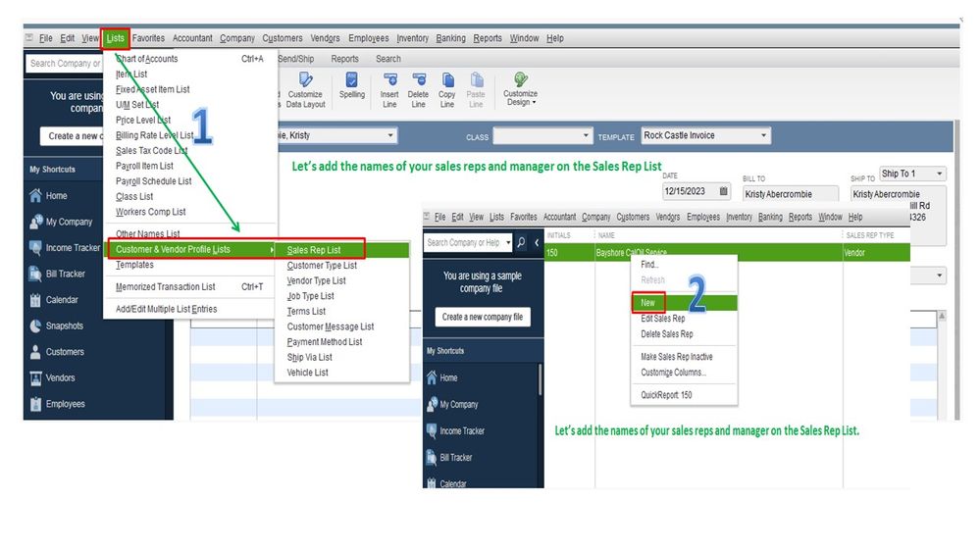
Task: Switch to the Reports ribbon tab
Action: tap(345, 59)
